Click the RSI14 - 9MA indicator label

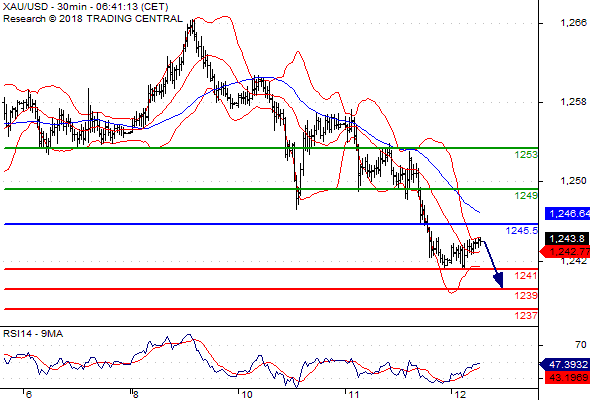(x=33, y=334)
